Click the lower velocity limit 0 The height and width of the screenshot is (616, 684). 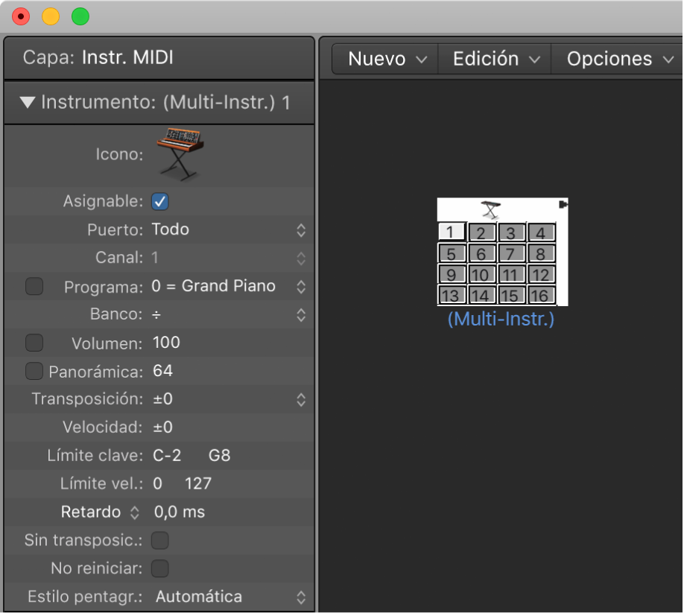point(157,484)
